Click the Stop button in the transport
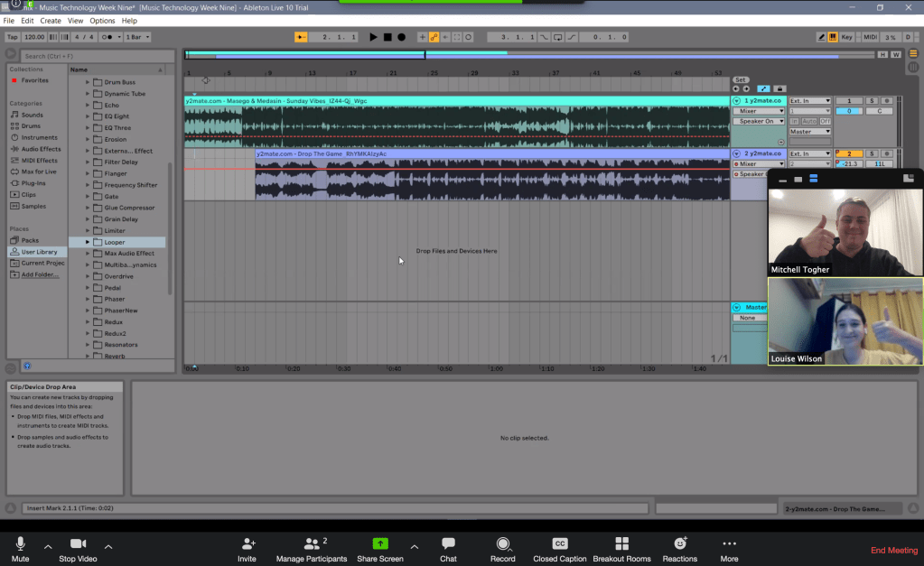 point(387,37)
